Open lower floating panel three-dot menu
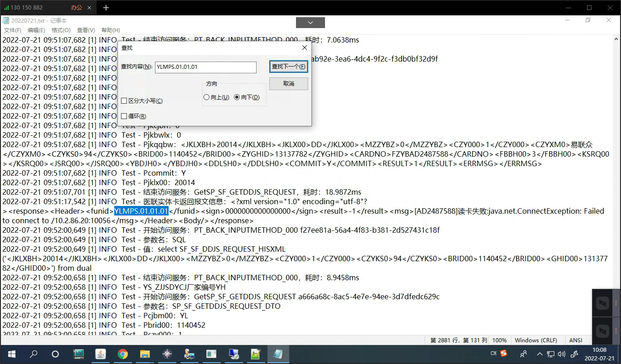 (x=616, y=331)
